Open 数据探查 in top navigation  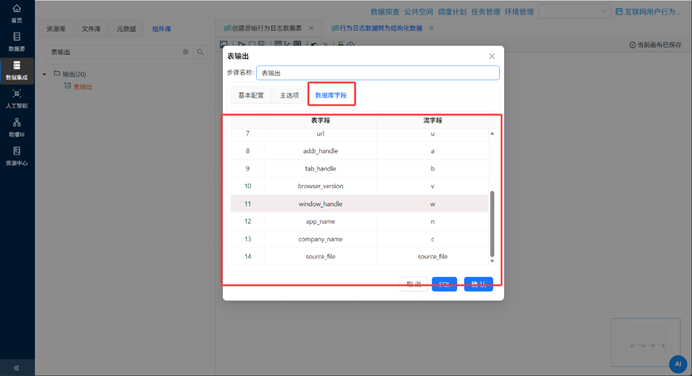click(x=385, y=12)
